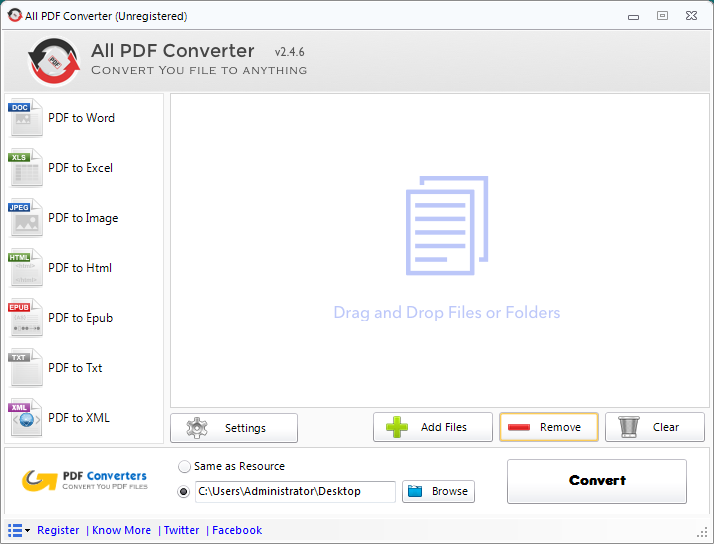Open the list menu dropdown in status bar

click(19, 530)
